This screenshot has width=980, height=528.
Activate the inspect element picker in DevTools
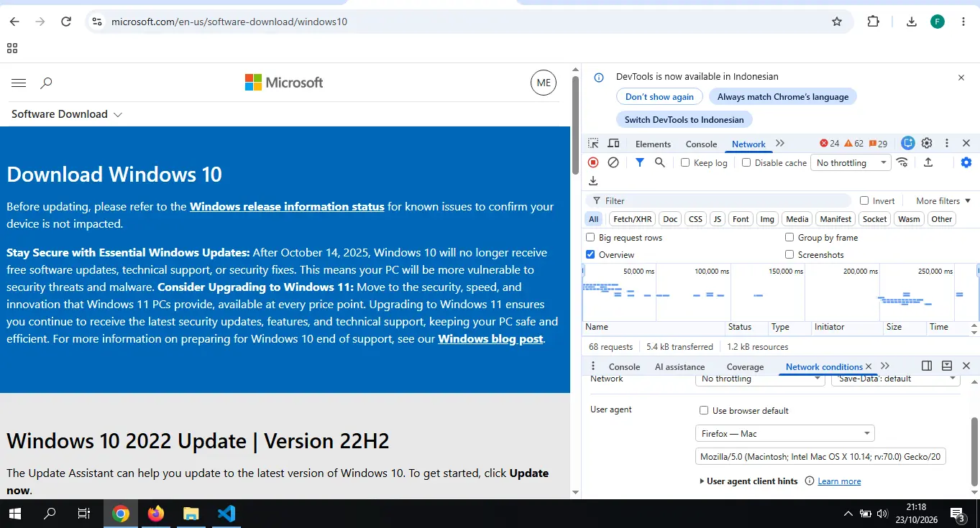(593, 144)
